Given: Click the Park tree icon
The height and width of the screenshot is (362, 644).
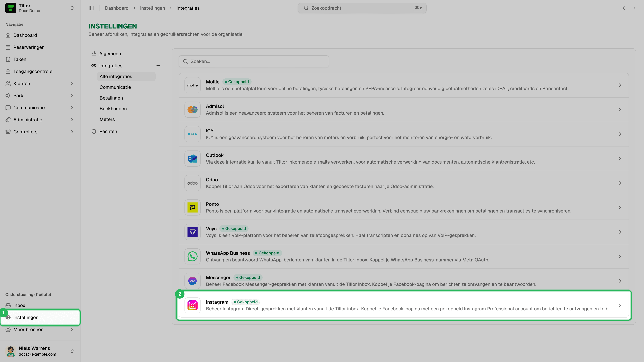Looking at the screenshot, I should (x=8, y=96).
